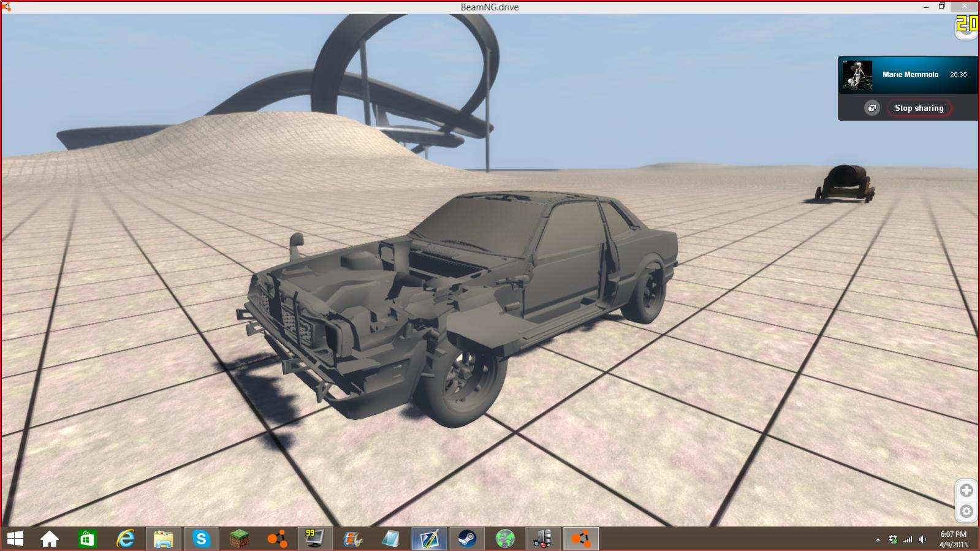Screen dimensions: 980x551
Task: Switch to Skype in the taskbar
Action: point(201,539)
